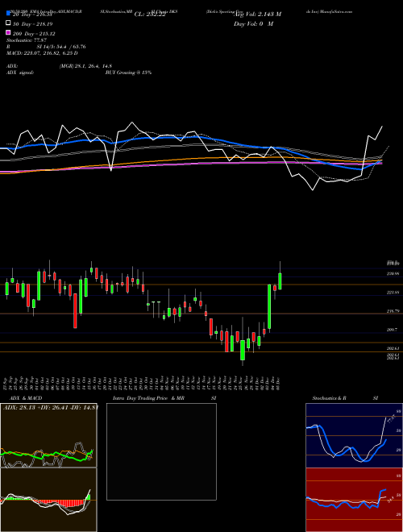
Task: Open the MACD histogram chart panel
Action: 48,500
